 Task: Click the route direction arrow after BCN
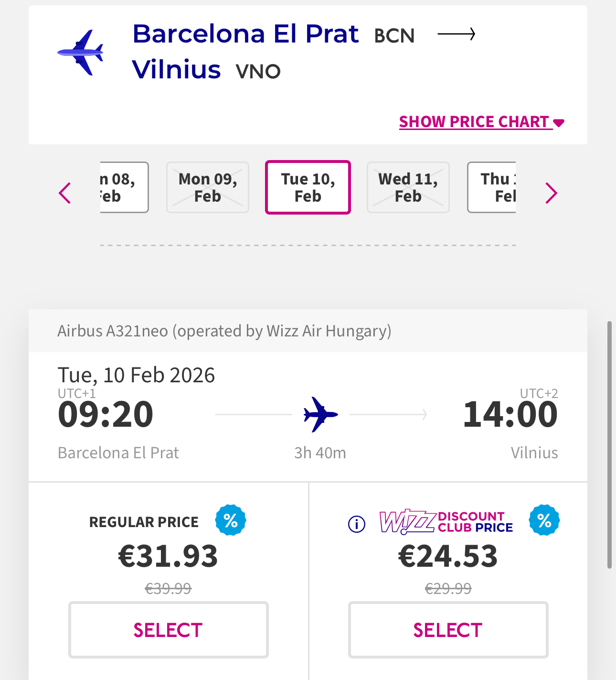pyautogui.click(x=456, y=34)
